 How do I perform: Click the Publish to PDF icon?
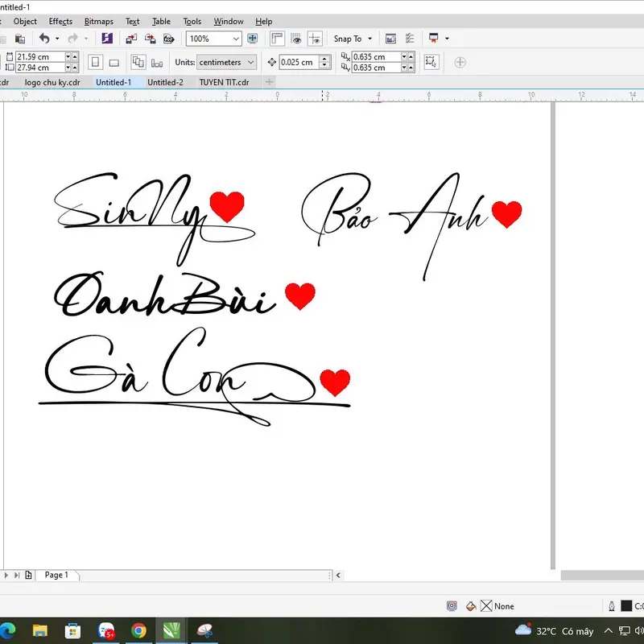(169, 39)
